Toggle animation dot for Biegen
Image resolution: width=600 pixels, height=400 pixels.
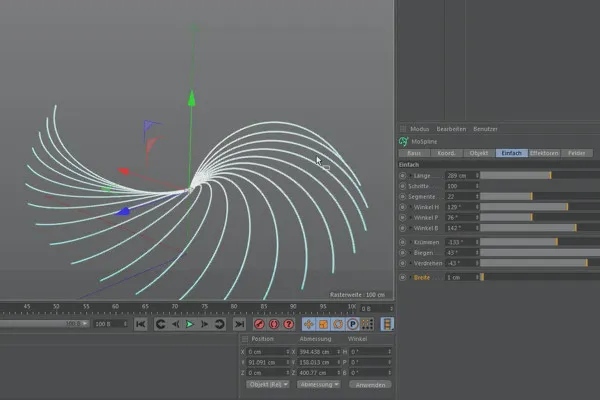pyautogui.click(x=402, y=253)
